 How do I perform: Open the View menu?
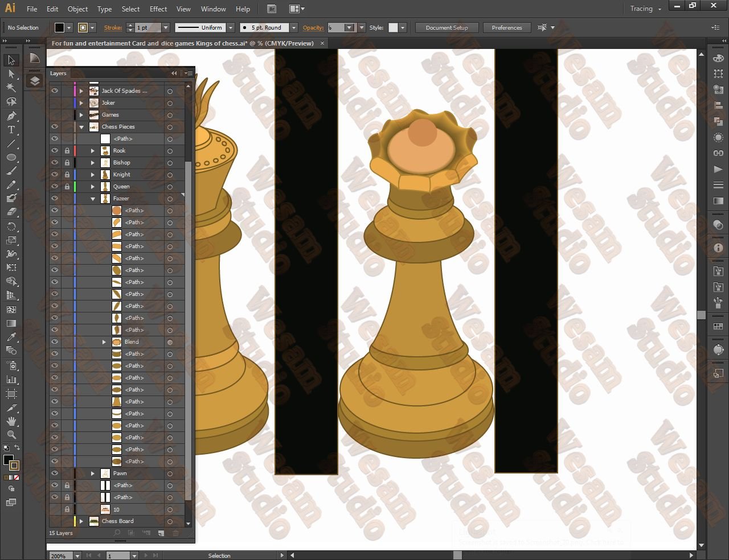pos(183,9)
